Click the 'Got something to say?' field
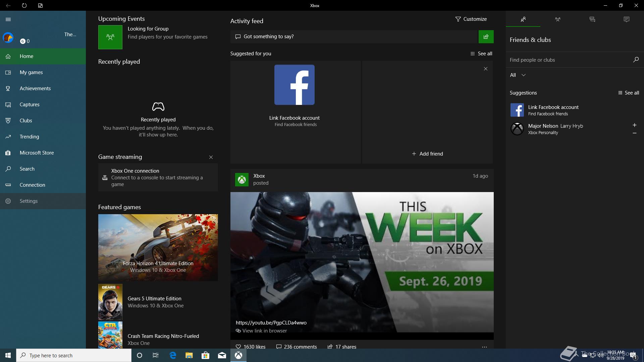 (354, 37)
